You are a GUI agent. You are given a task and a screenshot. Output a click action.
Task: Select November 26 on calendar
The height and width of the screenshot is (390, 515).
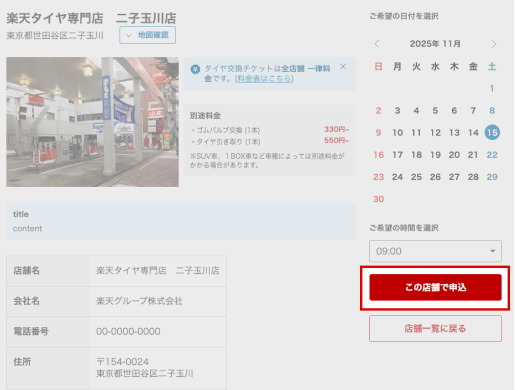[435, 177]
